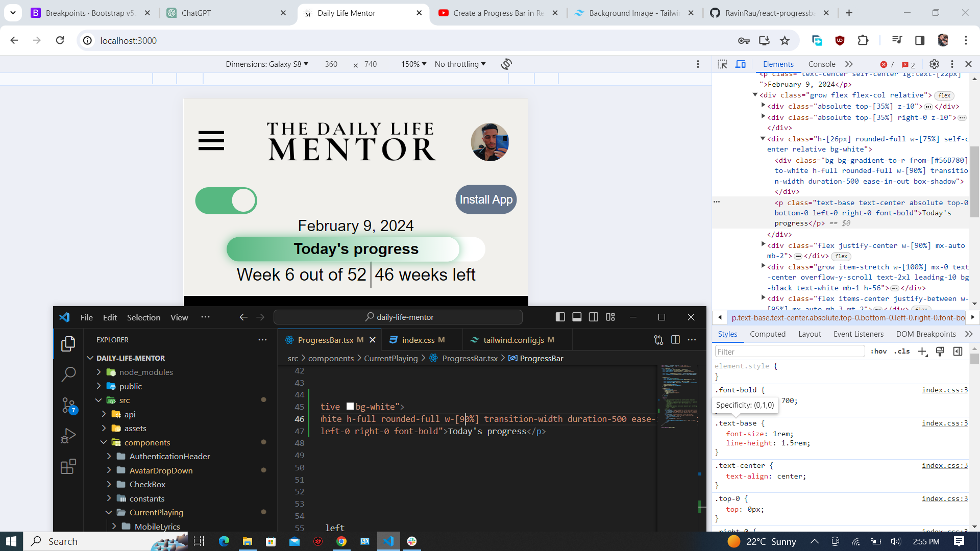Open VS Code Source Control icon
This screenshot has height=551, width=980.
68,406
